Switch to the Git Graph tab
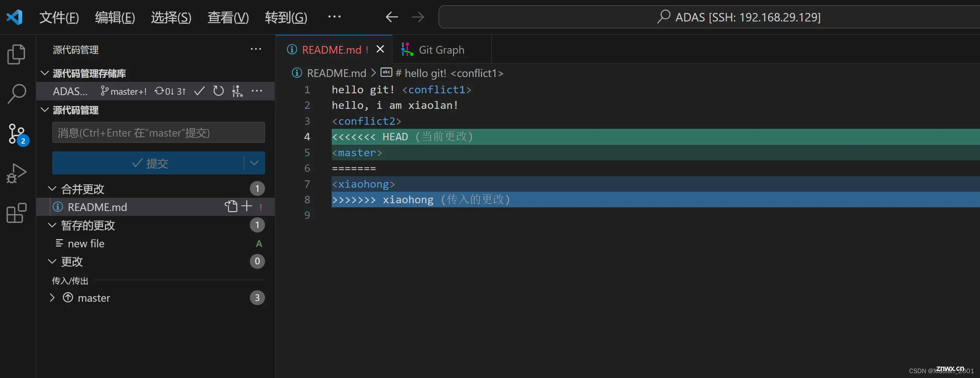The height and width of the screenshot is (378, 980). coord(441,50)
